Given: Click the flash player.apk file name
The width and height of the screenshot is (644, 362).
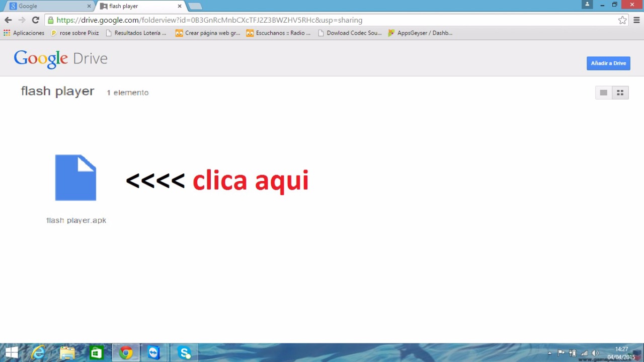Looking at the screenshot, I should [76, 220].
